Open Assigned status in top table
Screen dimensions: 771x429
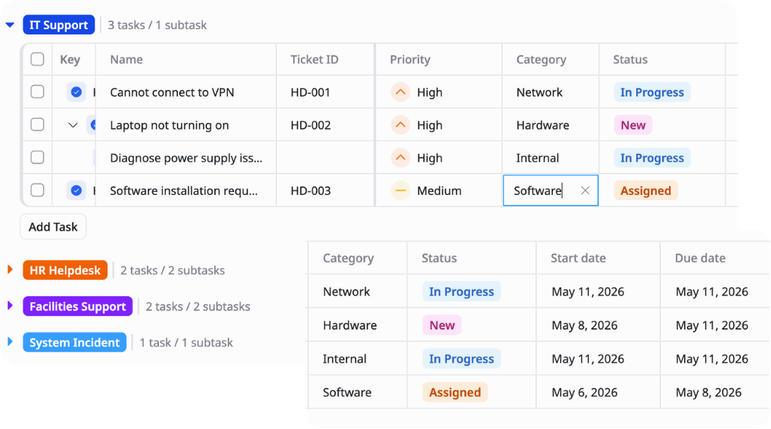(x=646, y=190)
